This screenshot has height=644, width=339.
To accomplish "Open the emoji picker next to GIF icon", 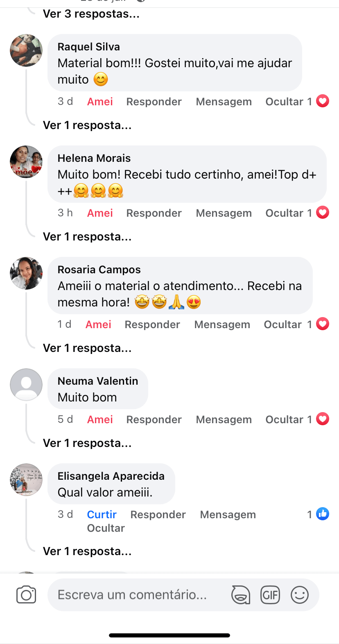I will 300,594.
